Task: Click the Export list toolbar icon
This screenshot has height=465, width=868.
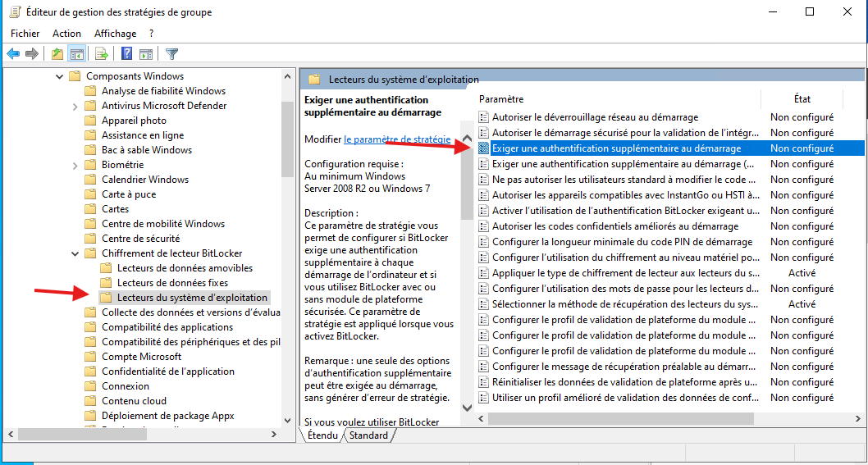Action: point(101,53)
